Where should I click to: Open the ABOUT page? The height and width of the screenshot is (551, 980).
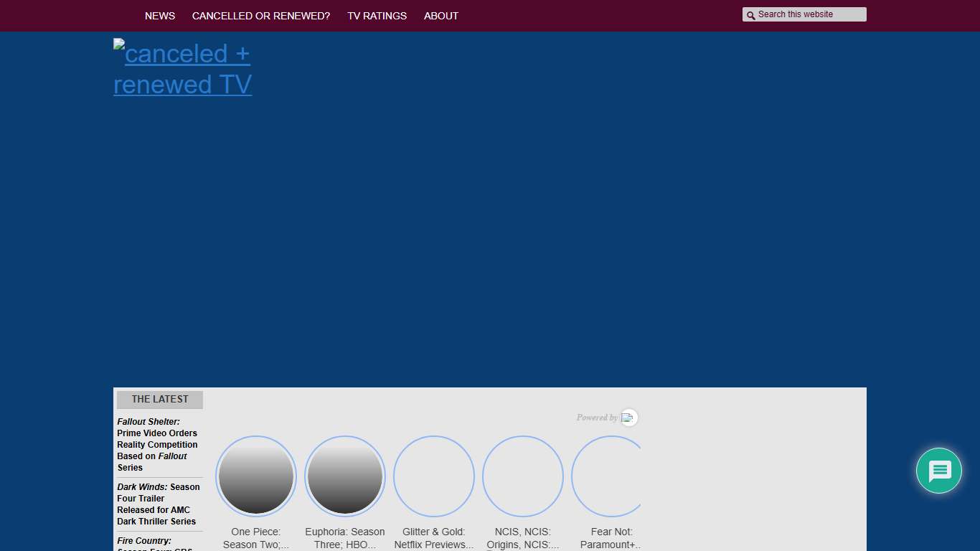tap(440, 16)
